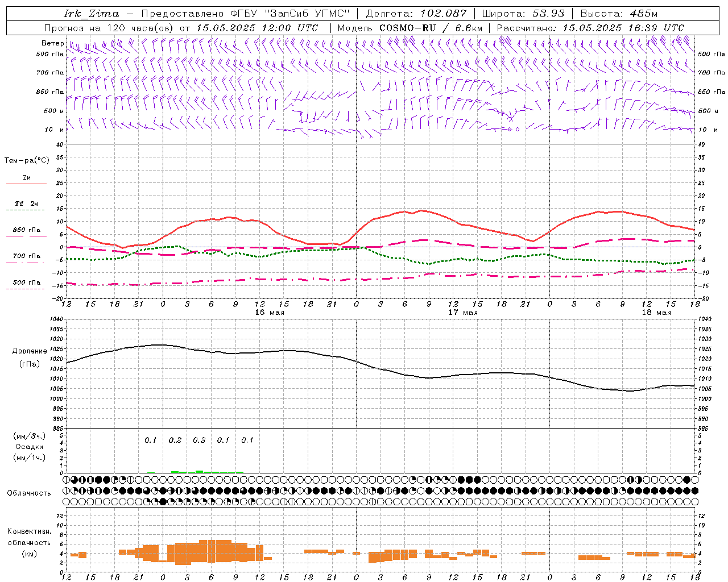Click the (гПа) pressure unit label
728x582 pixels.
[x=30, y=364]
